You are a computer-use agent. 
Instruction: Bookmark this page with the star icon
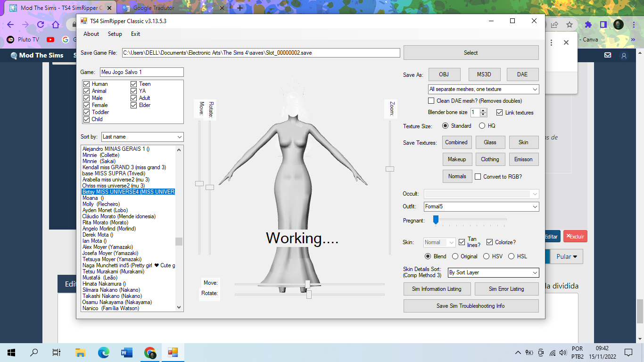[570, 25]
